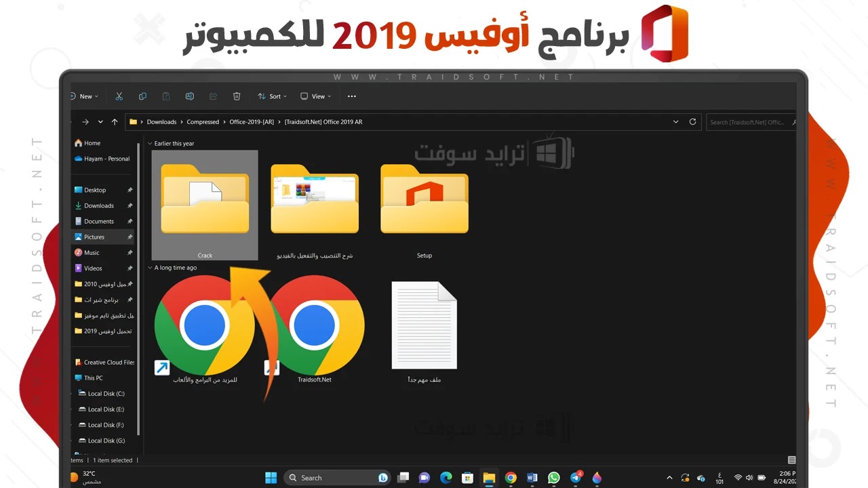The width and height of the screenshot is (868, 488).
Task: Click the refresh icon beside address bar
Action: [x=692, y=122]
